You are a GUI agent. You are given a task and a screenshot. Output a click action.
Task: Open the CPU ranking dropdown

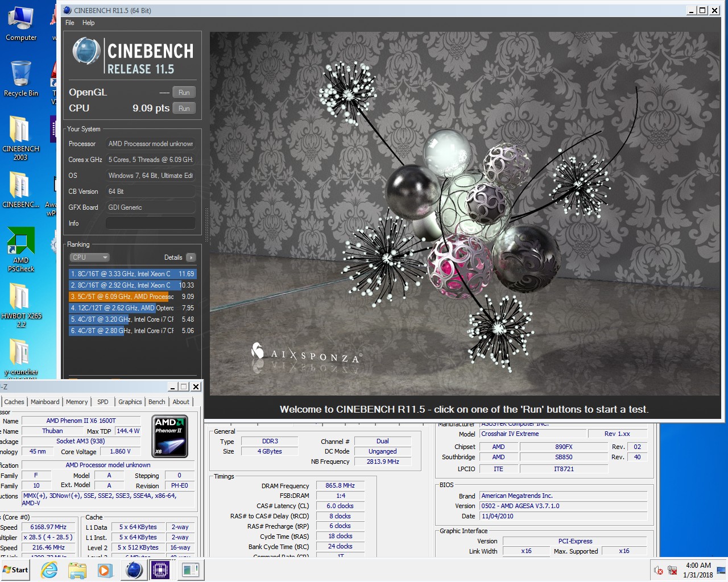[89, 257]
